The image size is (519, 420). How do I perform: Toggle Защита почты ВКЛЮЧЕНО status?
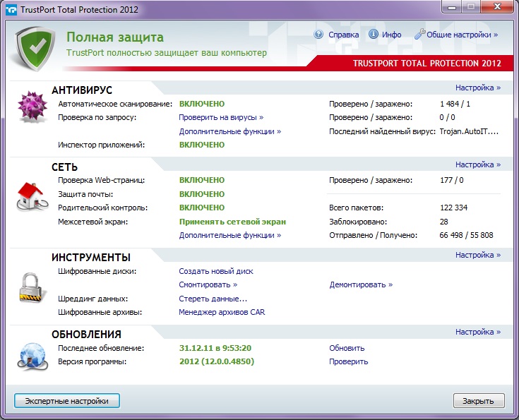[202, 194]
